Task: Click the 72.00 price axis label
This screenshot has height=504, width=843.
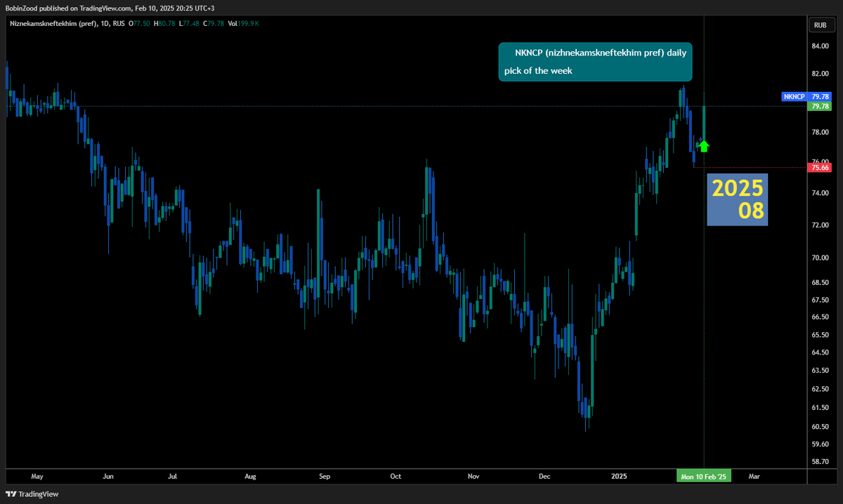Action: (820, 225)
